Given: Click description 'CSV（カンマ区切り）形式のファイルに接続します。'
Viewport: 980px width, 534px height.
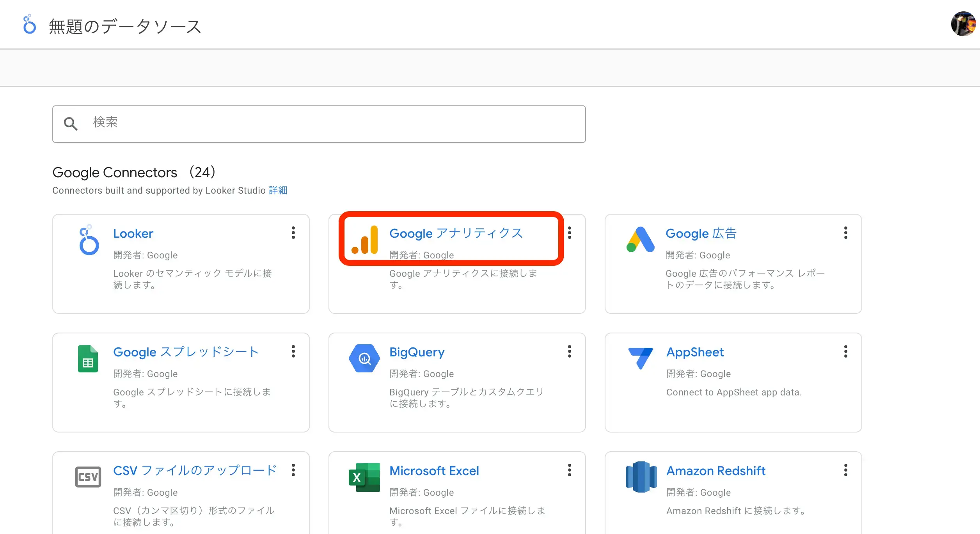Looking at the screenshot, I should 194,516.
